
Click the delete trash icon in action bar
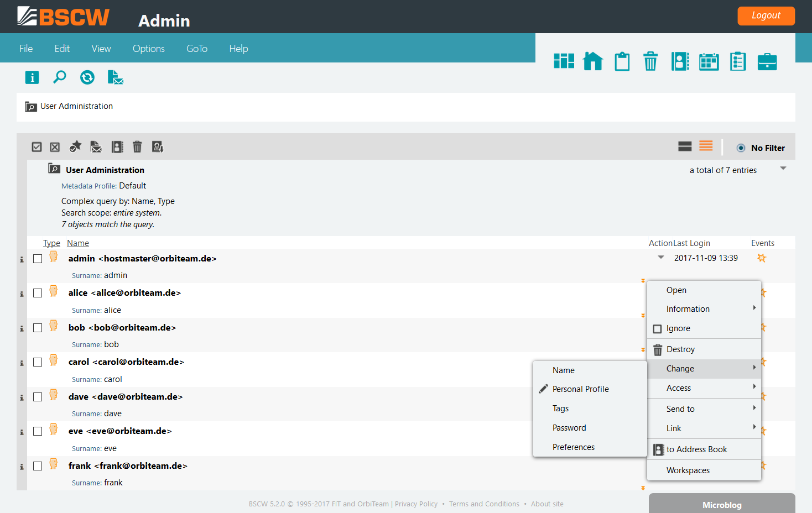click(137, 146)
